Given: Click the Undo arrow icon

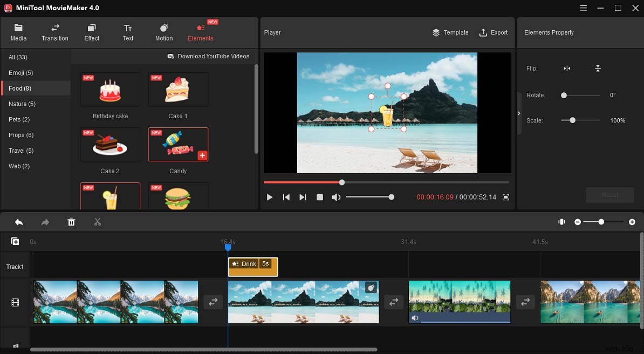Looking at the screenshot, I should tap(19, 222).
